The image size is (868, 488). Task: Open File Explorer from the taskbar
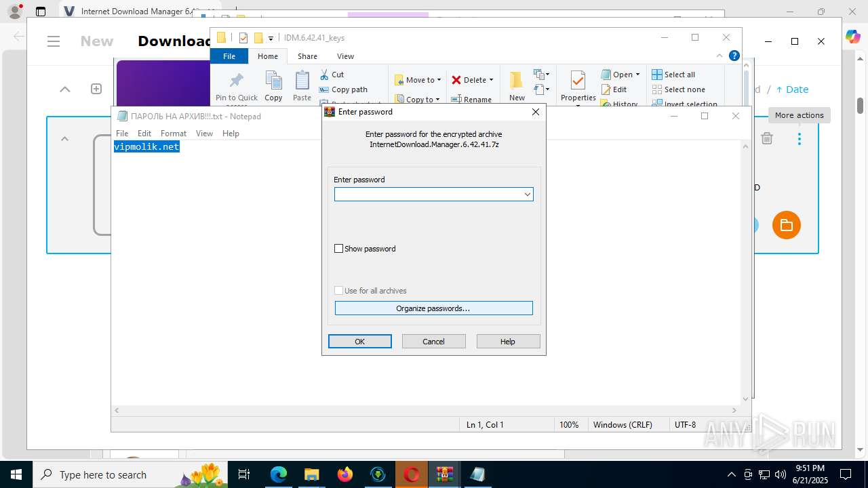point(311,474)
